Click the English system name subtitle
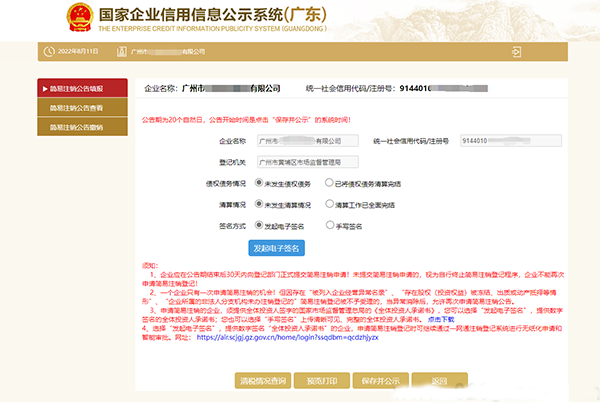This screenshot has width=600, height=402. click(212, 29)
